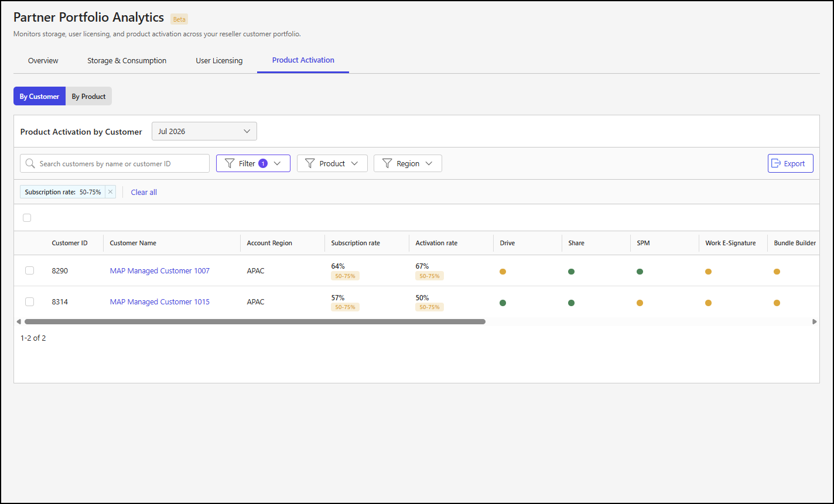The width and height of the screenshot is (834, 504).
Task: Open MAP Managed Customer 1007 link
Action: 160,270
